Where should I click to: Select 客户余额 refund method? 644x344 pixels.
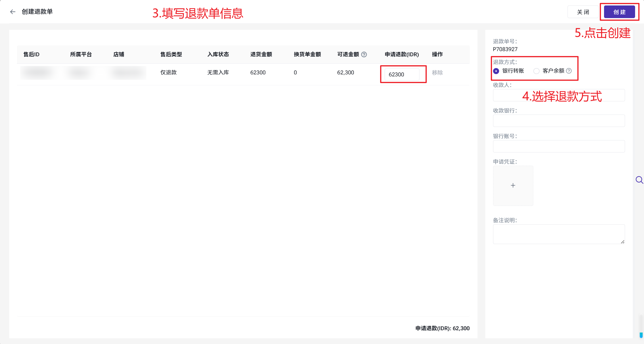[536, 71]
